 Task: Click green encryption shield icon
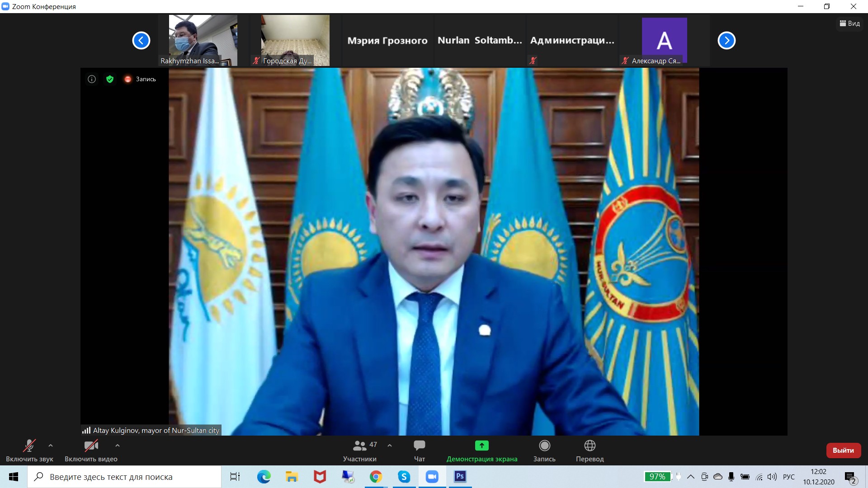[x=110, y=79]
